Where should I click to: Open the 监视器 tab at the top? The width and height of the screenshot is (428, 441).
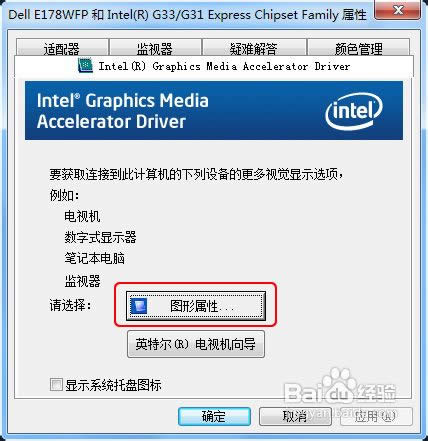click(155, 49)
